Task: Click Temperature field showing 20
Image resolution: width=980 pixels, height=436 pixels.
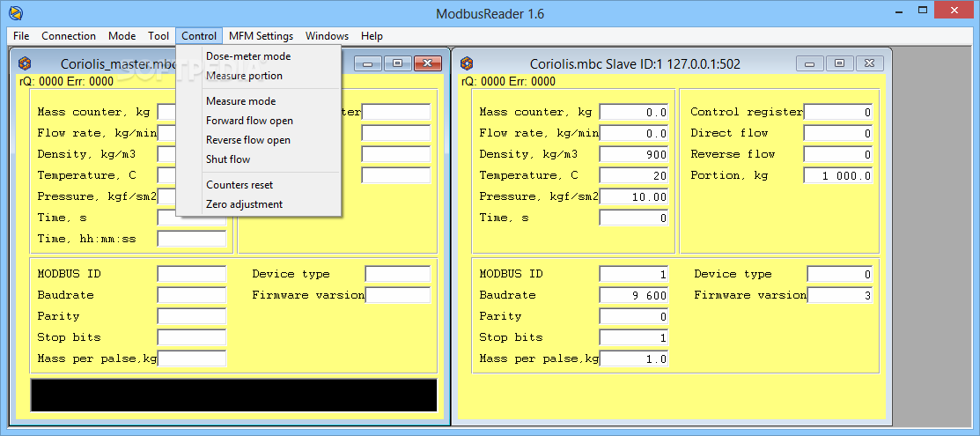Action: pyautogui.click(x=634, y=176)
